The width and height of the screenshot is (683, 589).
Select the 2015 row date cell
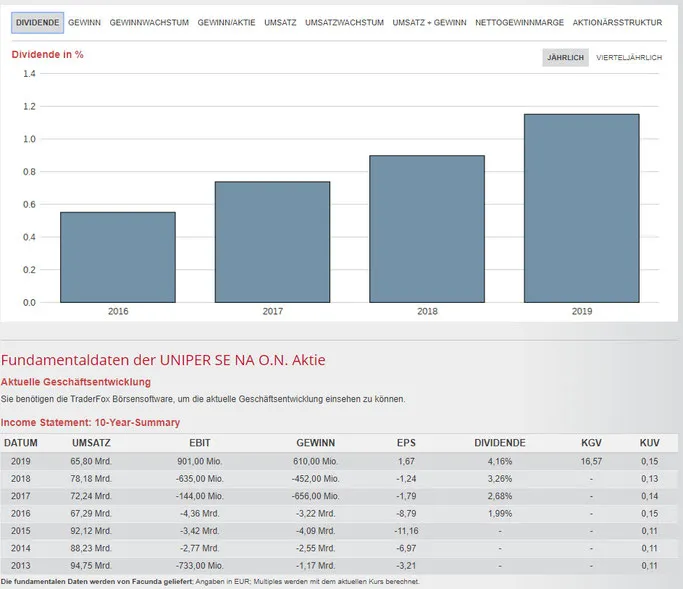click(x=21, y=531)
